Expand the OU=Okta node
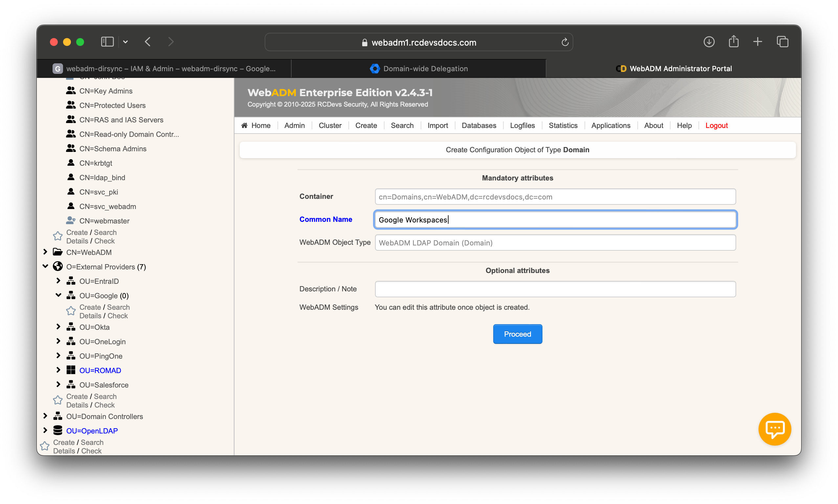Viewport: 838px width, 504px height. [58, 326]
